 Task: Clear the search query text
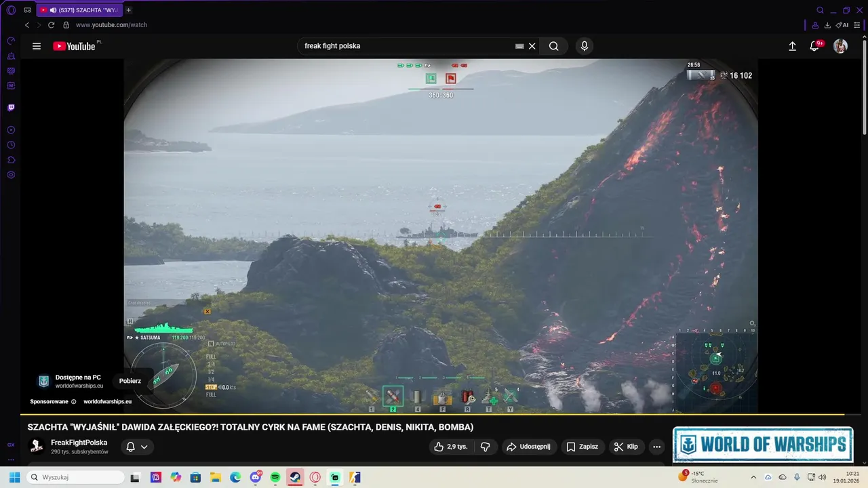tap(532, 46)
